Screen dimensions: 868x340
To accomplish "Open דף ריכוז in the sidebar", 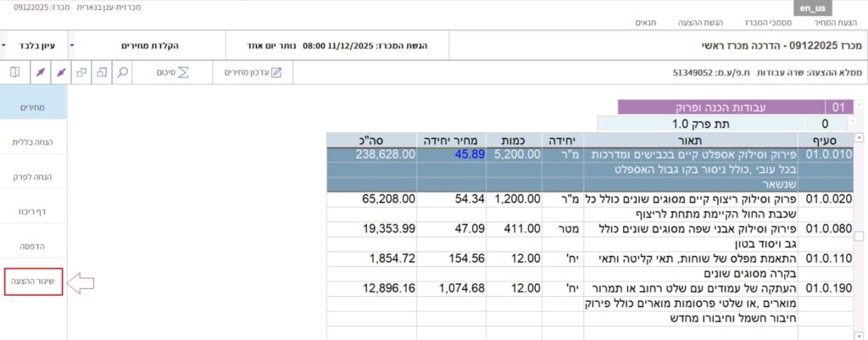I will pos(33,212).
